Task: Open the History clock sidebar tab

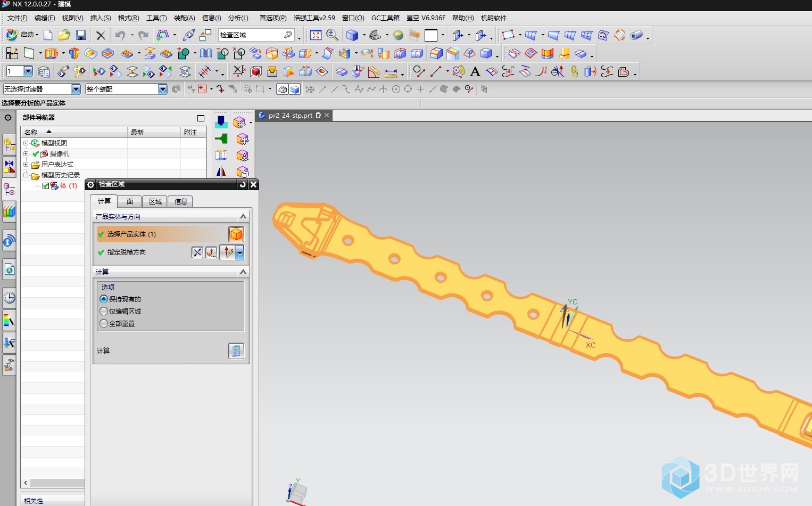Action: click(9, 298)
